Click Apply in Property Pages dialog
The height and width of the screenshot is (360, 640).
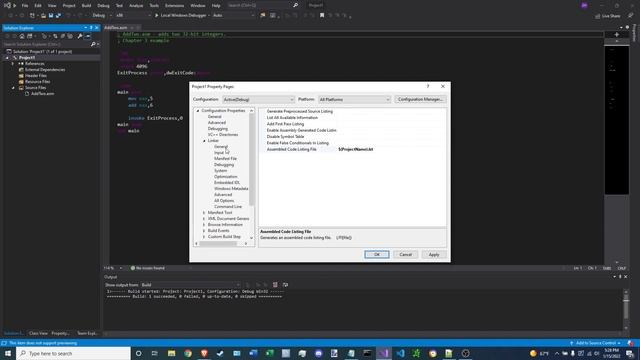[434, 255]
